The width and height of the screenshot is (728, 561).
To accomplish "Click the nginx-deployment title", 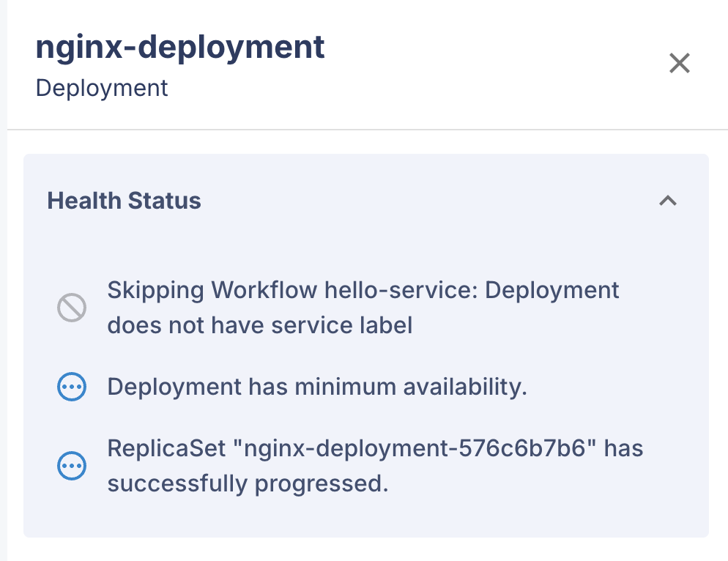I will point(180,46).
